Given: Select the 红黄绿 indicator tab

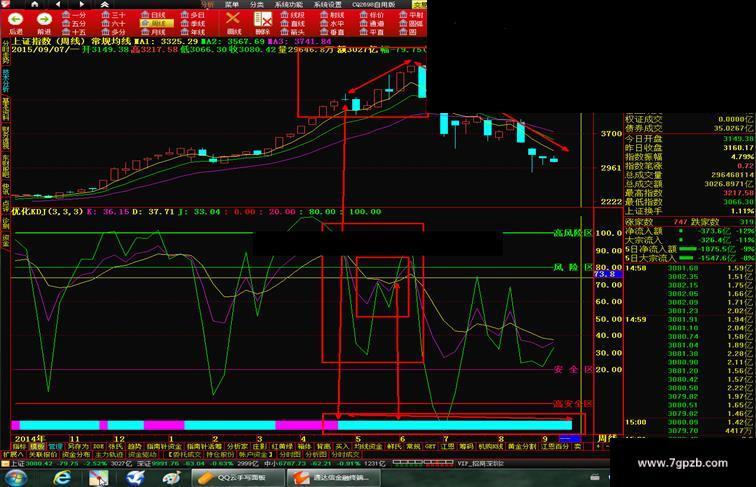Looking at the screenshot, I should click(x=283, y=446).
